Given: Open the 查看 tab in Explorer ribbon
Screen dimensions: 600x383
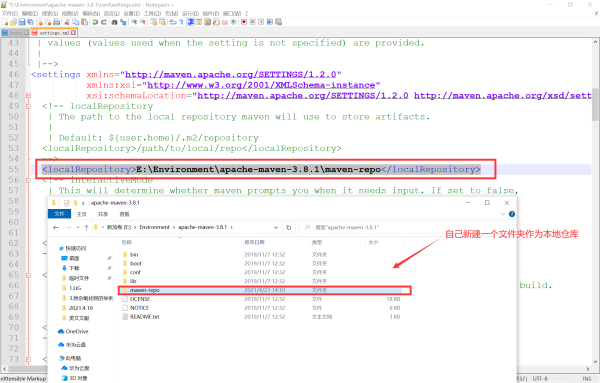Looking at the screenshot, I should (124, 214).
